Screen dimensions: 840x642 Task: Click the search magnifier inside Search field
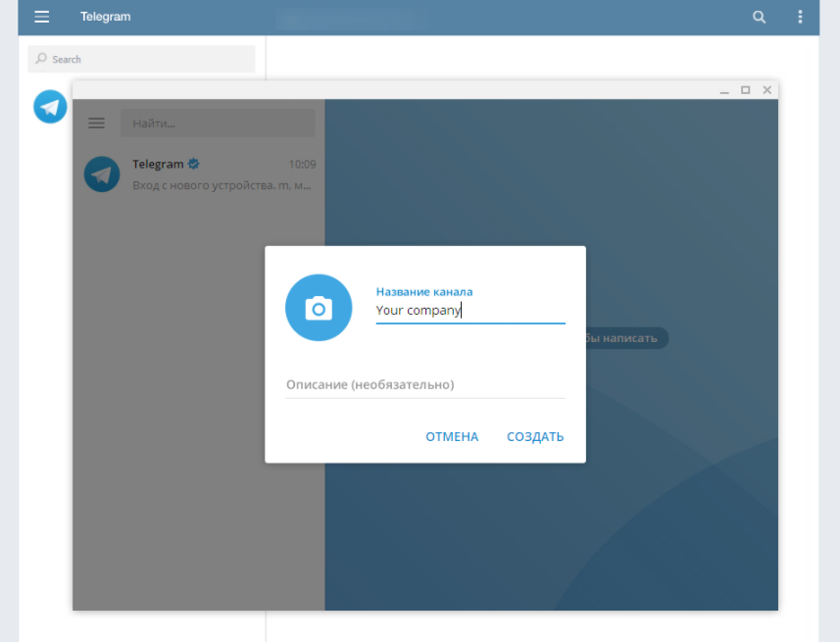[x=41, y=59]
